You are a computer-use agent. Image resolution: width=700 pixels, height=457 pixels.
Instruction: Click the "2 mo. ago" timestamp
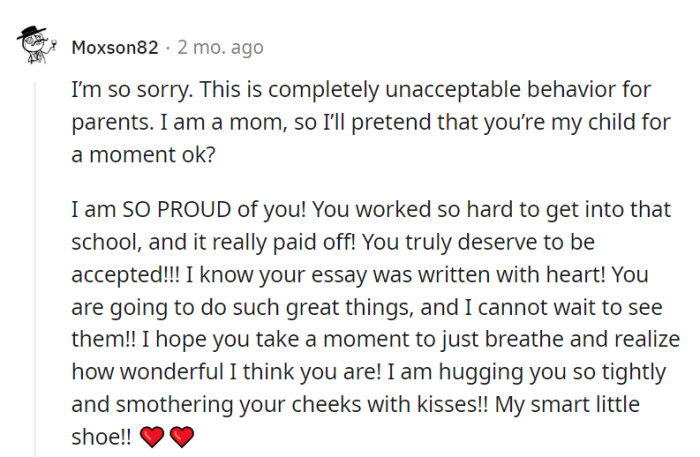click(220, 47)
